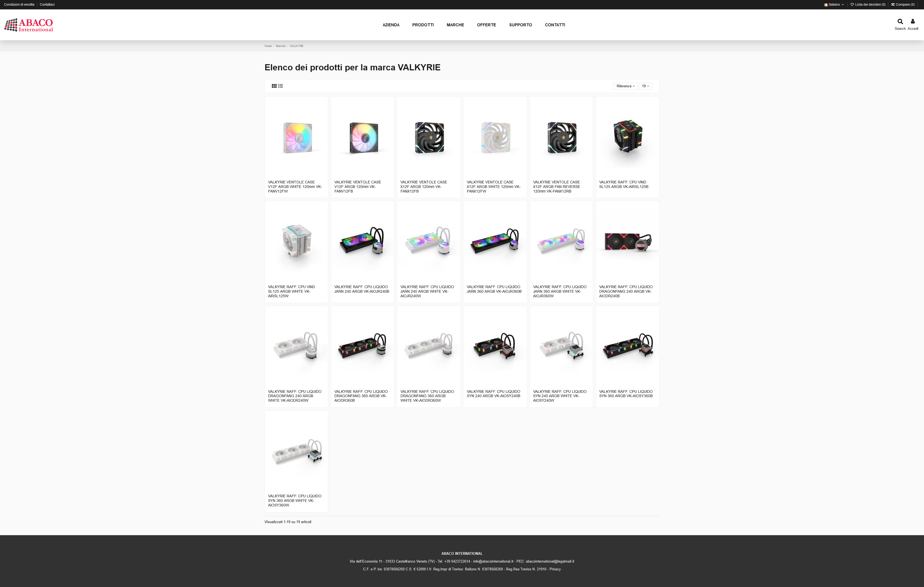
Task: Open the Compare products link
Action: coord(903,5)
